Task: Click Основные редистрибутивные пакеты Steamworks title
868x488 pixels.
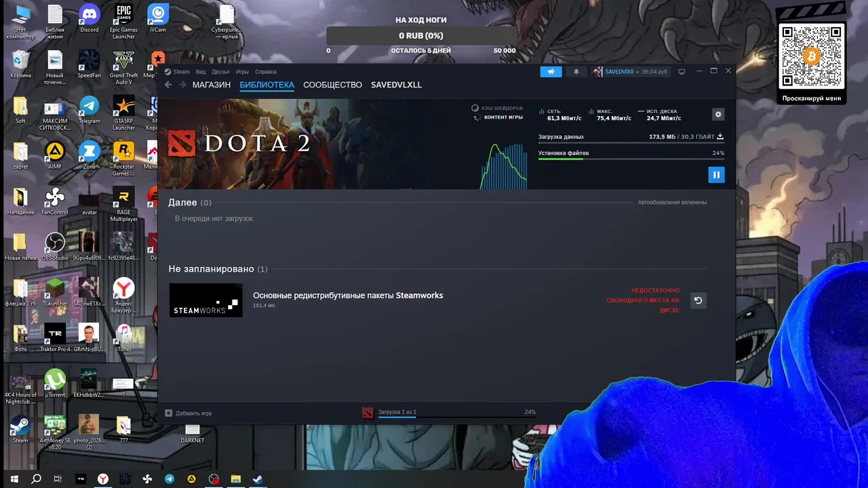Action: point(348,296)
